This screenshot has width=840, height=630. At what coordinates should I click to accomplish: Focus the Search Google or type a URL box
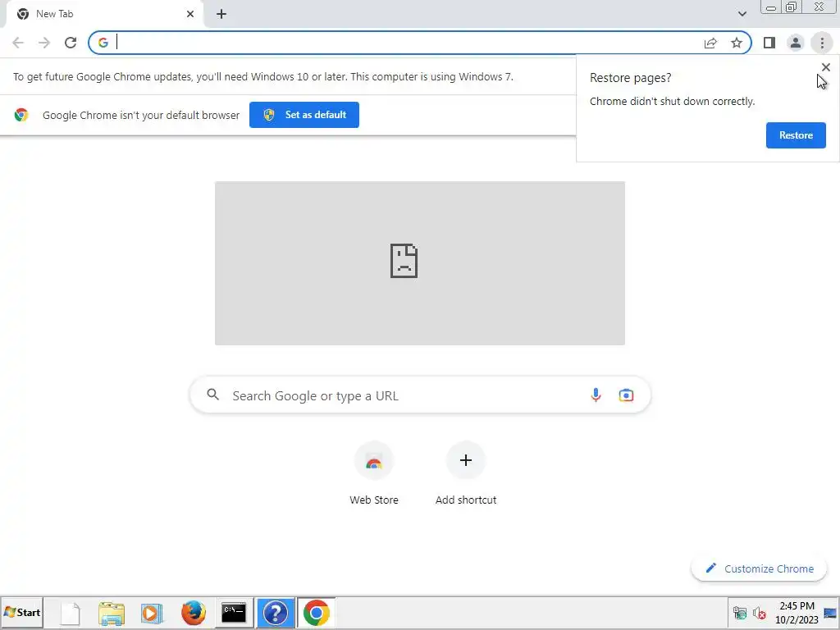[420, 395]
